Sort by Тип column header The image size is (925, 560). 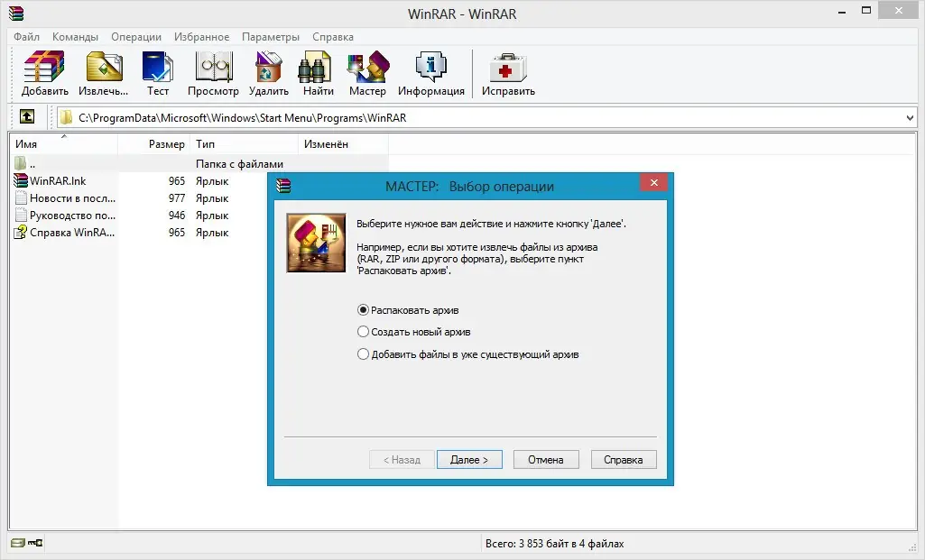pos(245,143)
